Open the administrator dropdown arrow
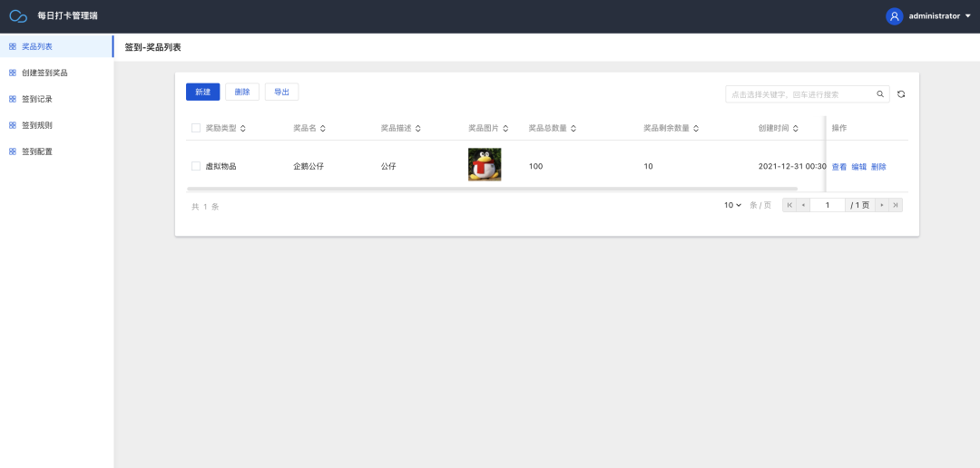Viewport: 980px width, 468px height. point(968,16)
